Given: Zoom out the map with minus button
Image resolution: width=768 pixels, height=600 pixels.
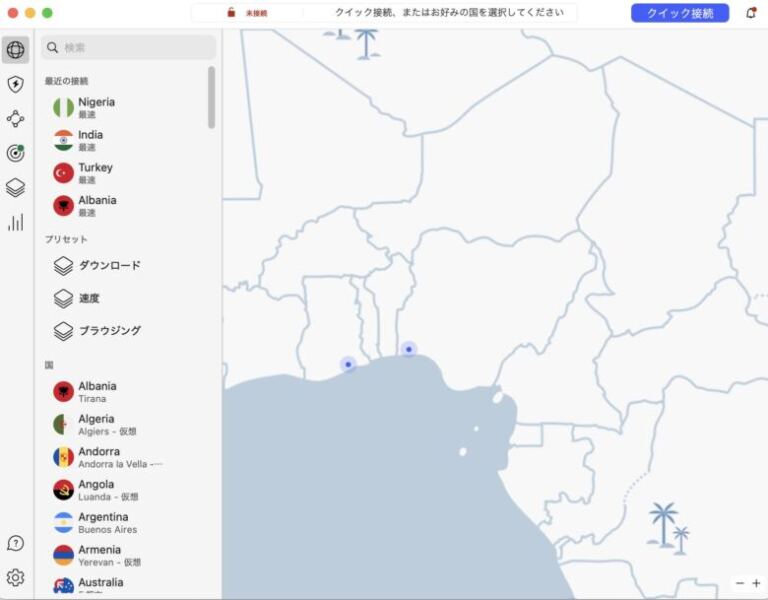Looking at the screenshot, I should (x=740, y=583).
